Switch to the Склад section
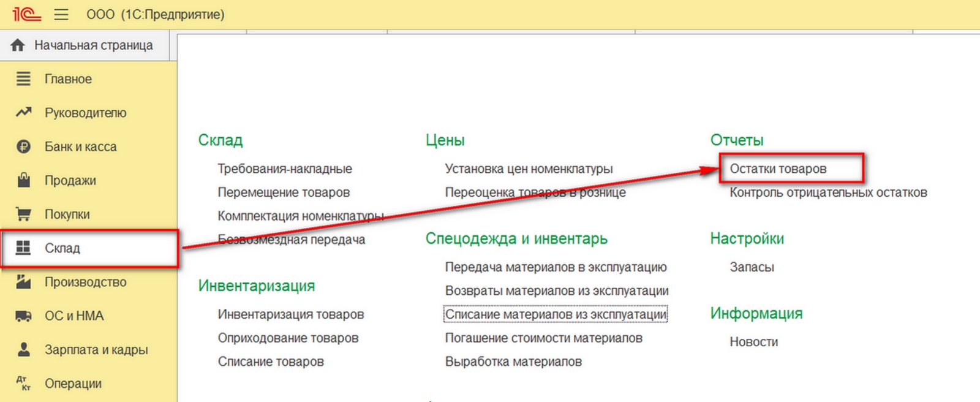Viewport: 980px width, 402px height. 89,248
